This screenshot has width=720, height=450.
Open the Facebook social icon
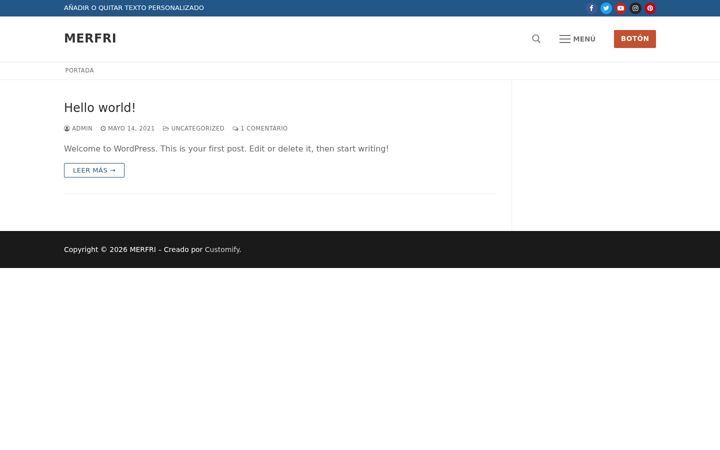click(591, 8)
